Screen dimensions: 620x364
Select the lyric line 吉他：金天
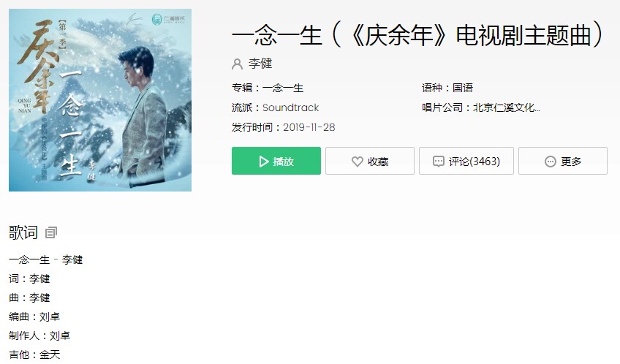34,354
